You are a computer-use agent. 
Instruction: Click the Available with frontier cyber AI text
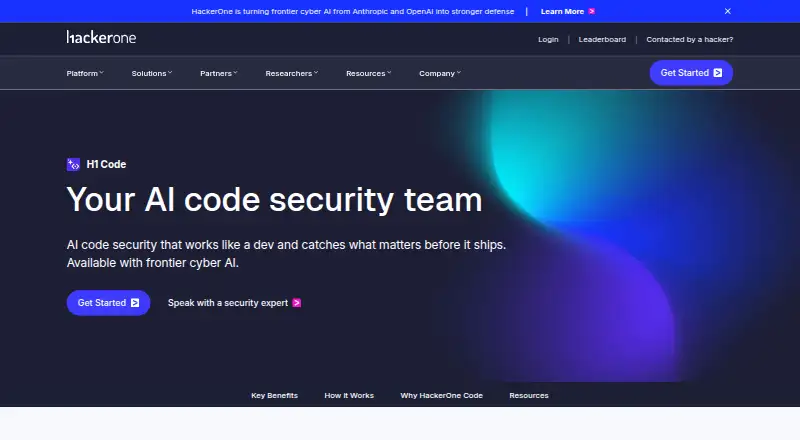[x=153, y=263]
